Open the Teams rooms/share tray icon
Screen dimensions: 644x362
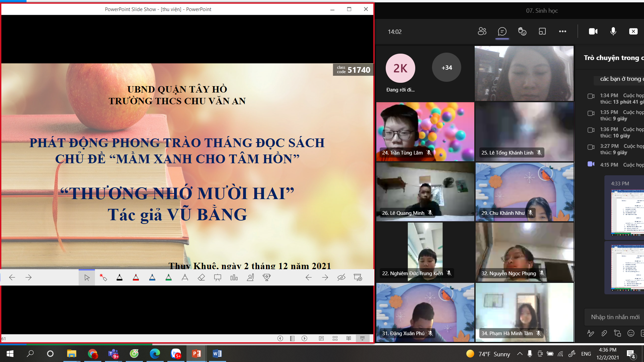(542, 32)
